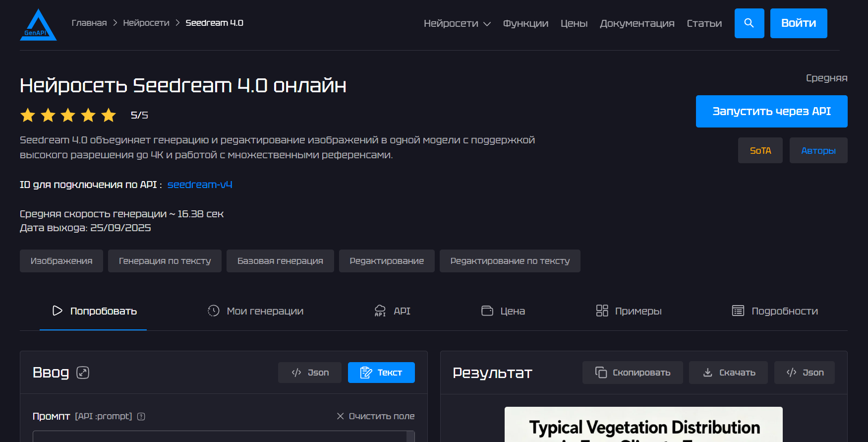Image resolution: width=868 pixels, height=442 pixels.
Task: Expand the Нейросети navigation dropdown
Action: tap(457, 23)
